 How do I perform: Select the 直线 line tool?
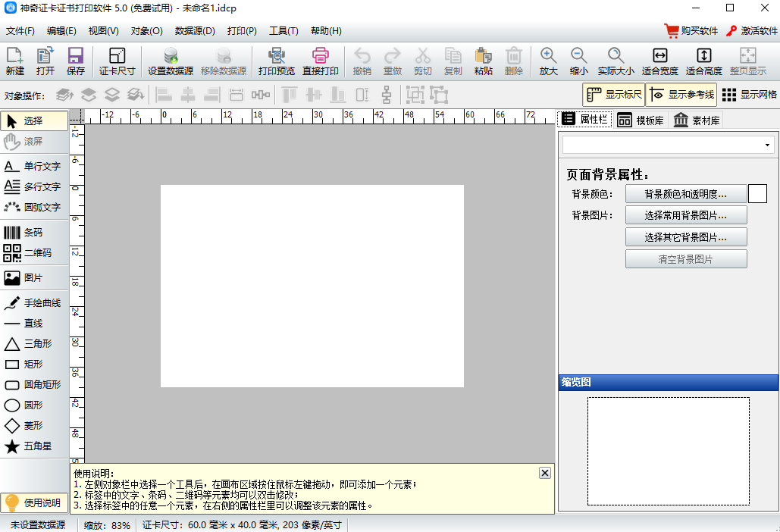[x=34, y=323]
